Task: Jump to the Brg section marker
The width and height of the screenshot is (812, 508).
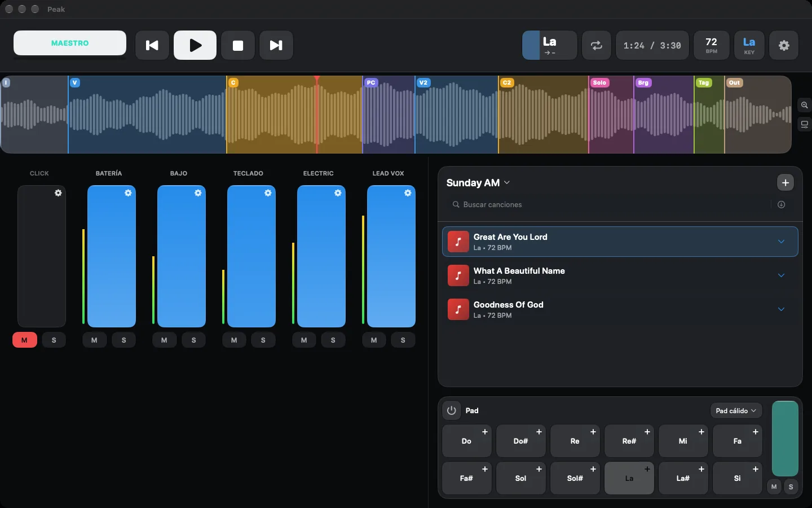Action: [643, 82]
